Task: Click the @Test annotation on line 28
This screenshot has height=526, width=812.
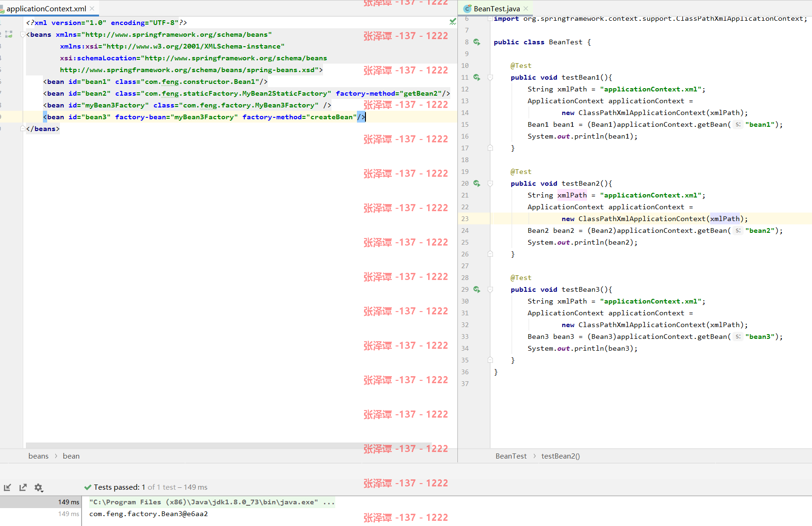Action: (521, 278)
